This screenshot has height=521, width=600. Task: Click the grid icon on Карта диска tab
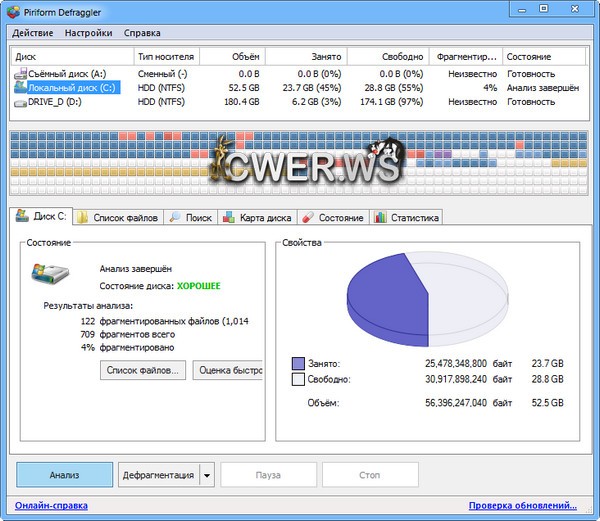(x=230, y=217)
